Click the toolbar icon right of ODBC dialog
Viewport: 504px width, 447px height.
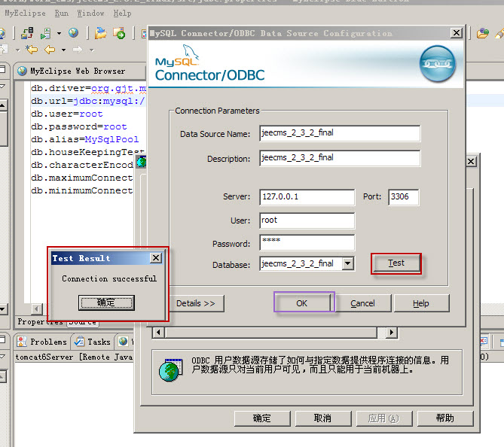(x=482, y=33)
